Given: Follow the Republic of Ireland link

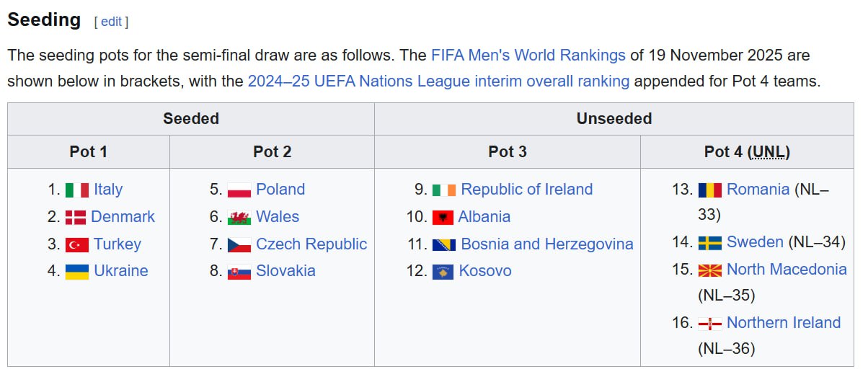Looking at the screenshot, I should (x=526, y=190).
